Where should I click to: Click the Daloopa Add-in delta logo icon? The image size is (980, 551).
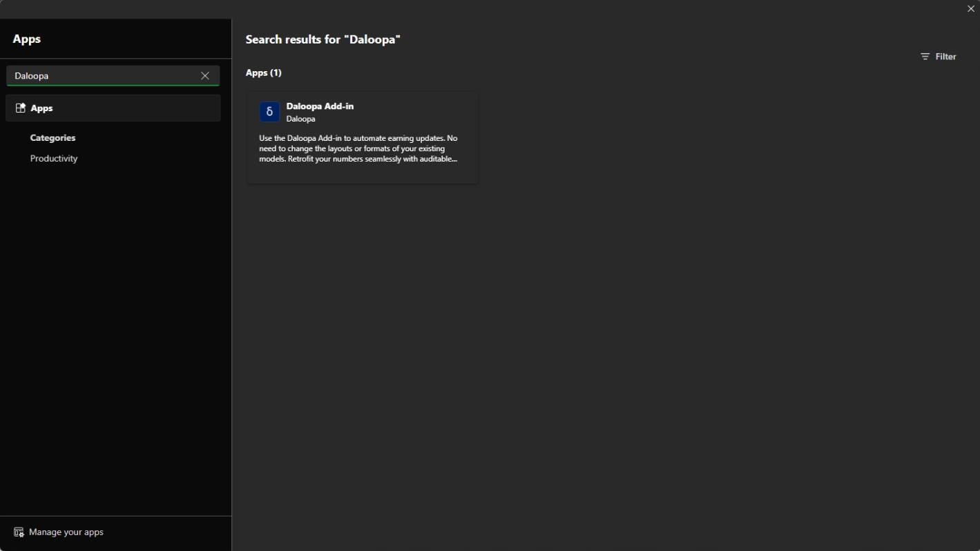269,112
